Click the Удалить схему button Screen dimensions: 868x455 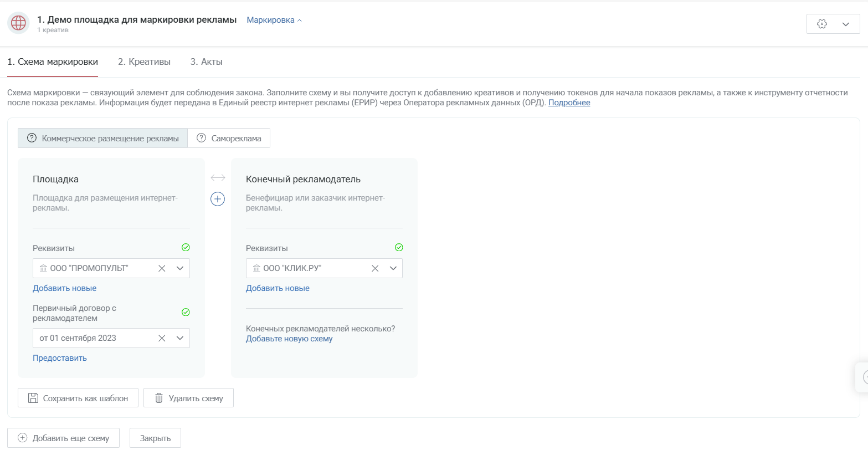point(188,398)
